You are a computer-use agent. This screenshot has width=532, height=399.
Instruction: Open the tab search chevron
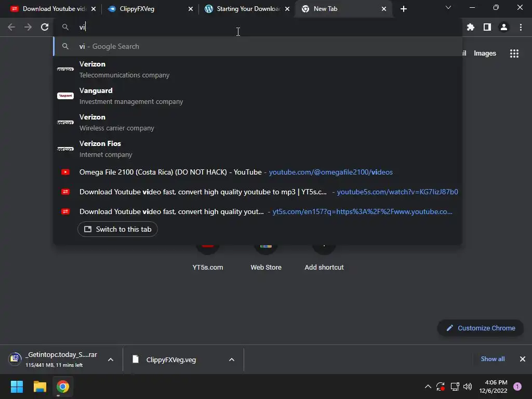click(448, 7)
